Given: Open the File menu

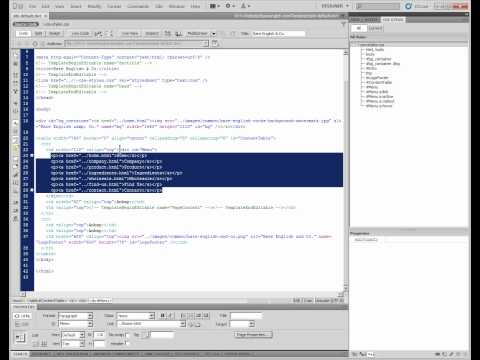Looking at the screenshot, I should coord(32,6).
